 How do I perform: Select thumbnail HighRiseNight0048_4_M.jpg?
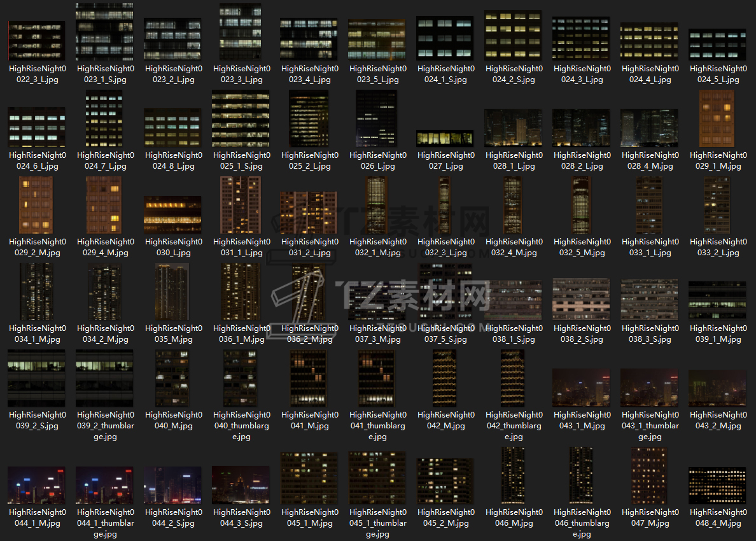[717, 485]
